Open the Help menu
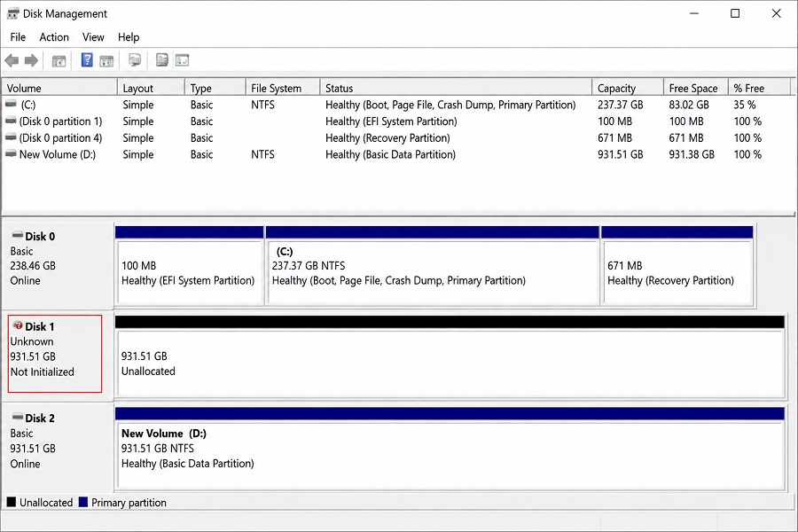Viewport: 798px width, 532px height. tap(129, 37)
